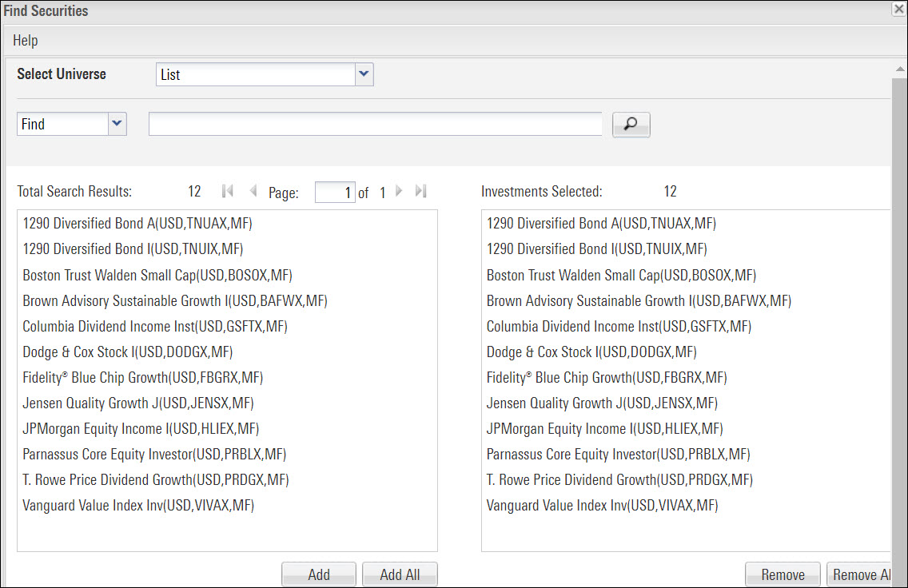This screenshot has height=588, width=908.
Task: Select Fidelity Blue Chip Growth in Investments Selected
Action: [x=607, y=377]
